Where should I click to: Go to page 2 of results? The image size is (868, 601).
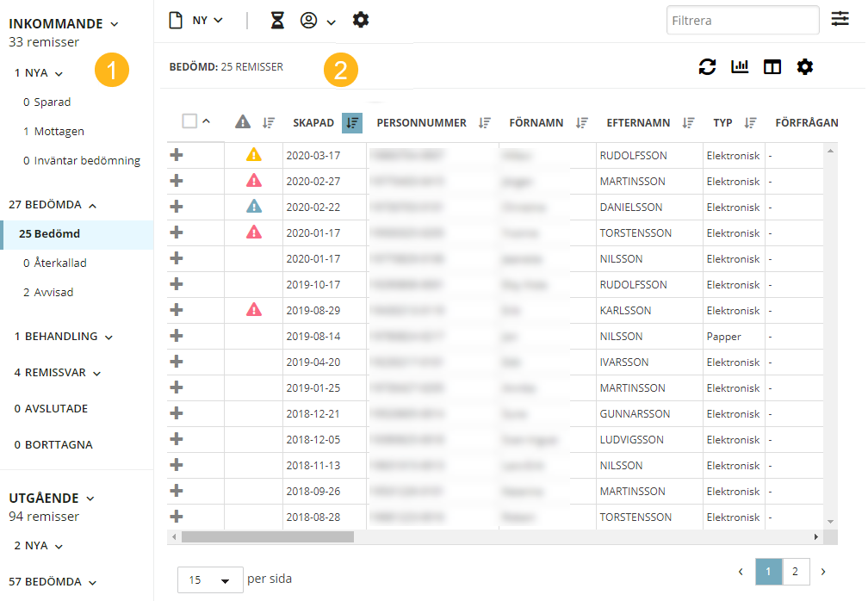pos(794,572)
